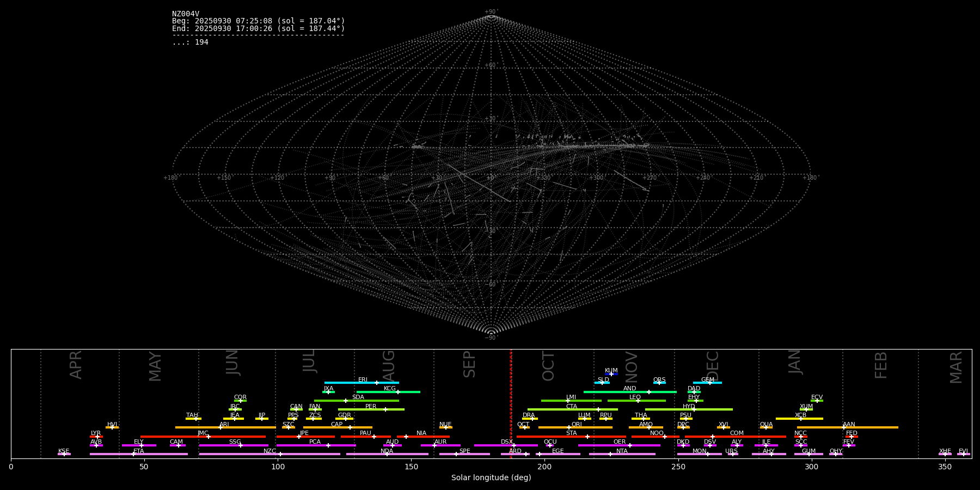This screenshot has height=490, width=980.
Task: Select the DRA peak marker
Action: pos(532,419)
